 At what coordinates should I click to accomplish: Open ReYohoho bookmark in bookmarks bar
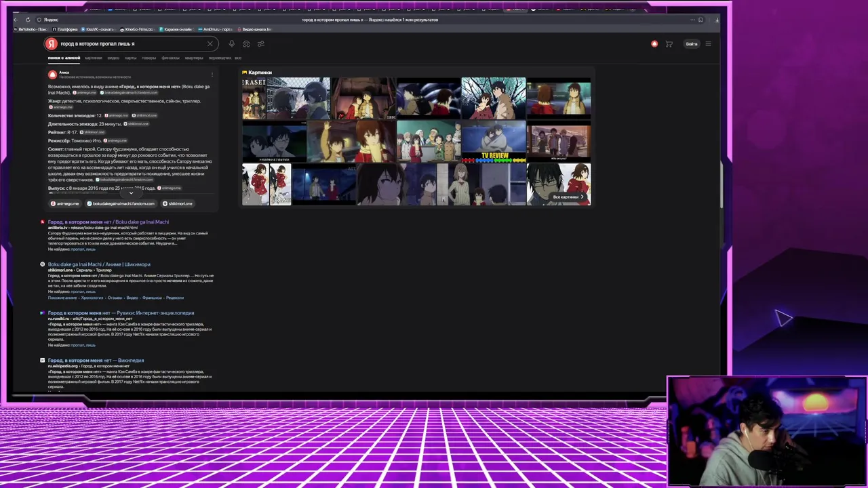tap(31, 29)
